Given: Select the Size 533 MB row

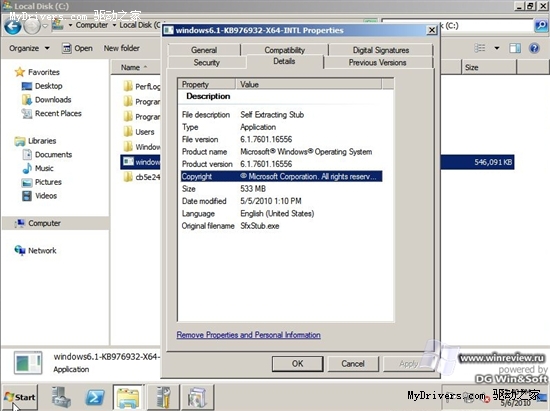Looking at the screenshot, I should pos(281,189).
